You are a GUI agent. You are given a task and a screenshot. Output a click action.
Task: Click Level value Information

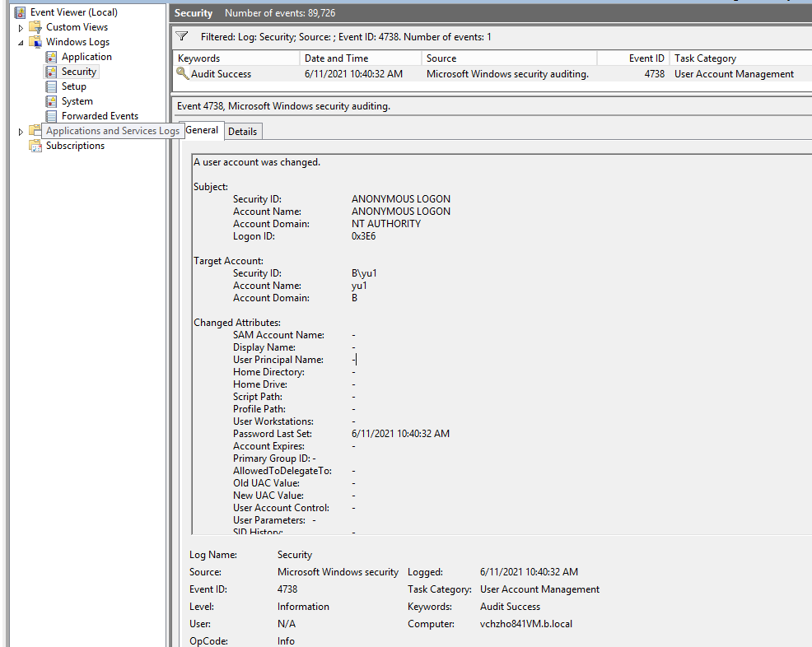pos(303,607)
